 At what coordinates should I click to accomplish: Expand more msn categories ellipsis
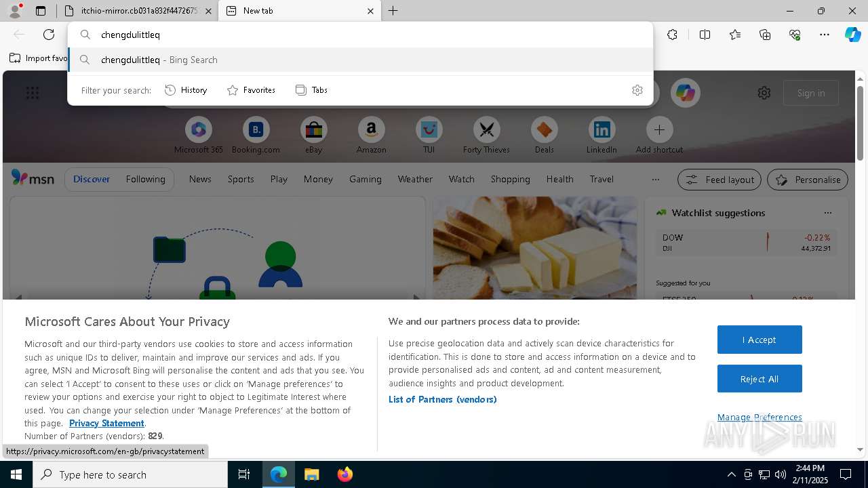click(x=655, y=180)
